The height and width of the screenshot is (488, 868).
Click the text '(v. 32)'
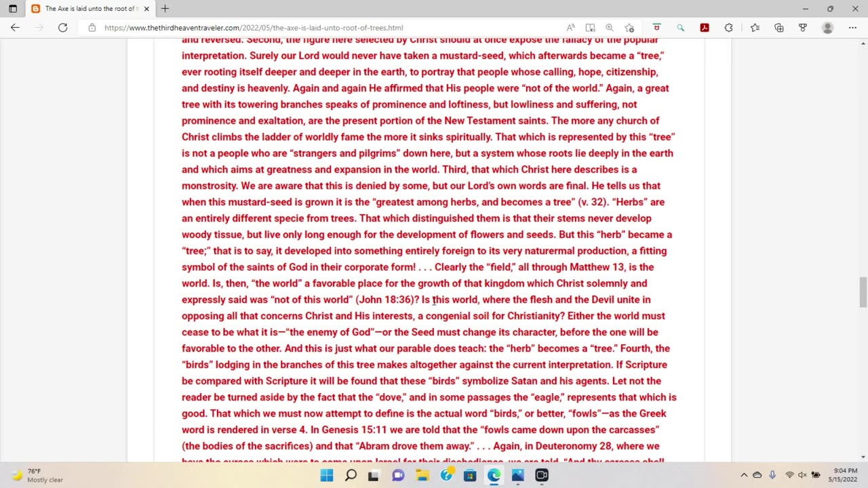pos(592,202)
